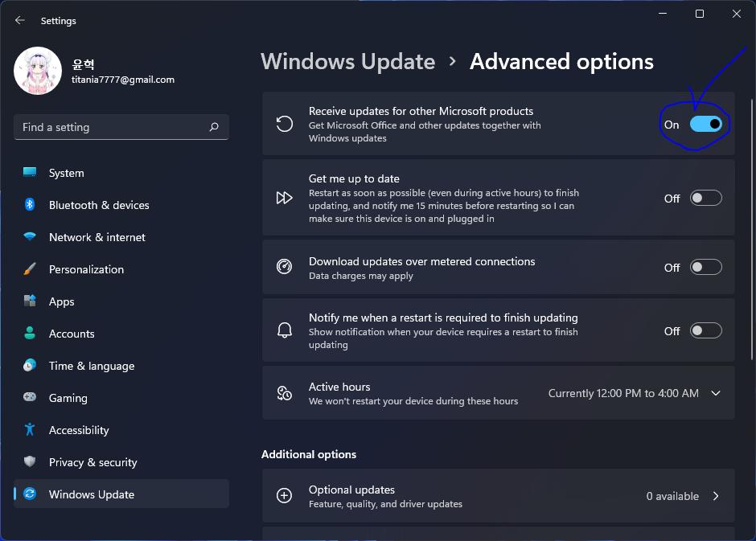Click the "Additional options" heading

(x=309, y=454)
